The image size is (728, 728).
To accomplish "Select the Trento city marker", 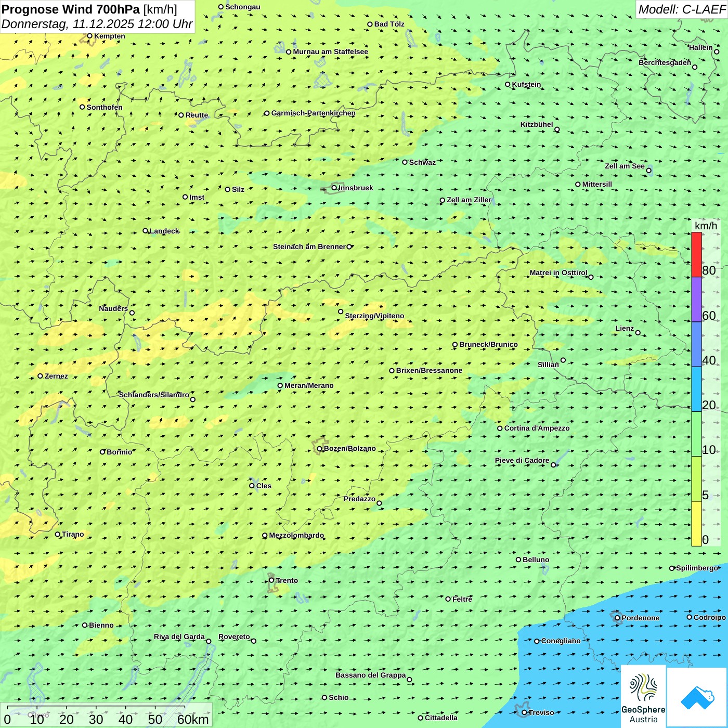I will point(271,580).
